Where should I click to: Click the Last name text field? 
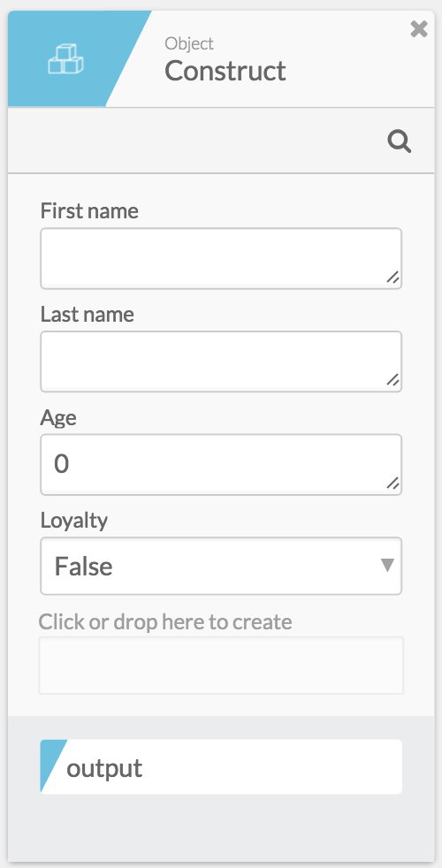(x=221, y=362)
